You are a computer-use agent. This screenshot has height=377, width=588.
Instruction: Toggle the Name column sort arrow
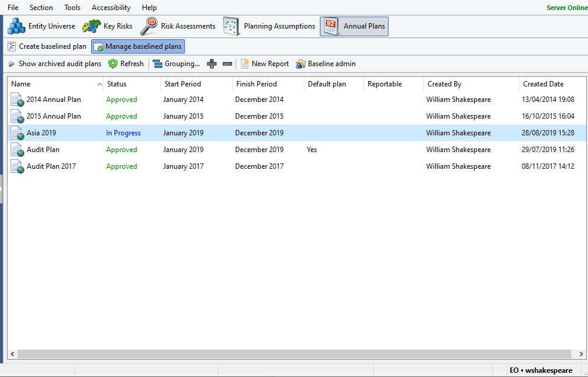pyautogui.click(x=99, y=84)
